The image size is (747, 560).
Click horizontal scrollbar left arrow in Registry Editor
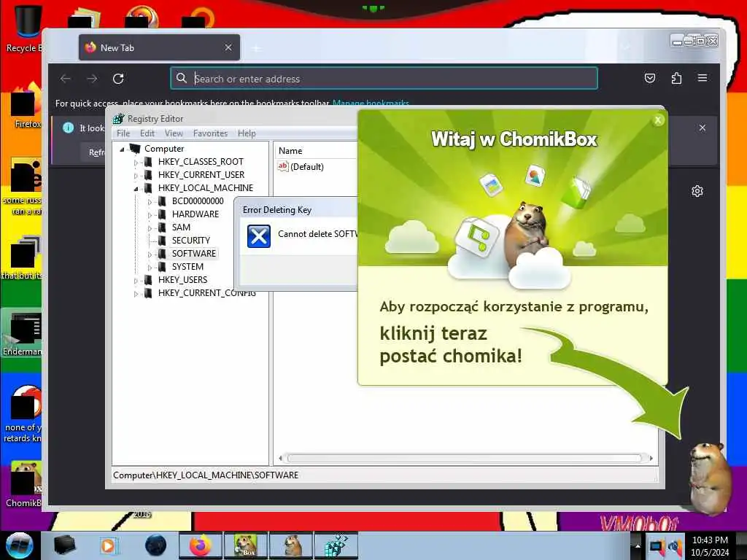[x=280, y=458]
